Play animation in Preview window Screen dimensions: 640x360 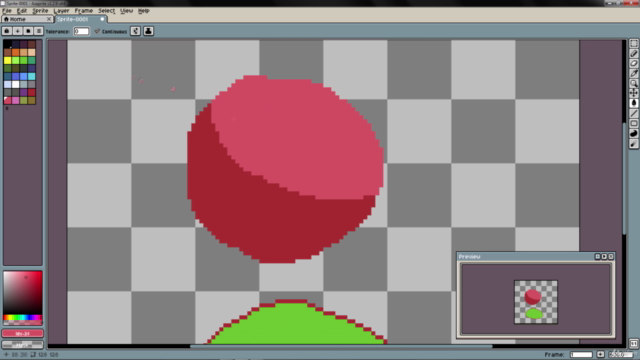604,257
